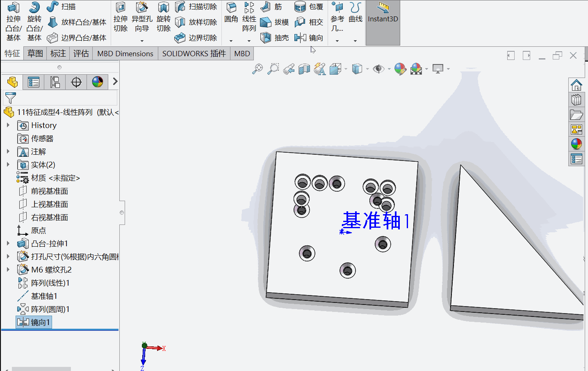Select 基准轴1 in the feature tree
The image size is (588, 371).
tap(38, 296)
